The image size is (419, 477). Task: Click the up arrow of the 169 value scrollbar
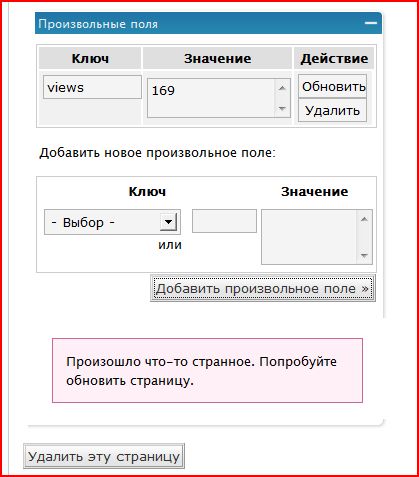pyautogui.click(x=282, y=88)
